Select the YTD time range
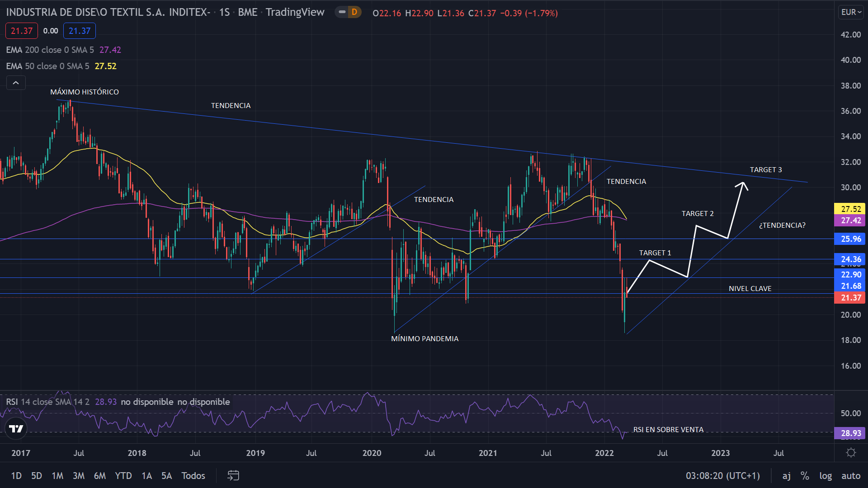868x488 pixels. coord(123,476)
